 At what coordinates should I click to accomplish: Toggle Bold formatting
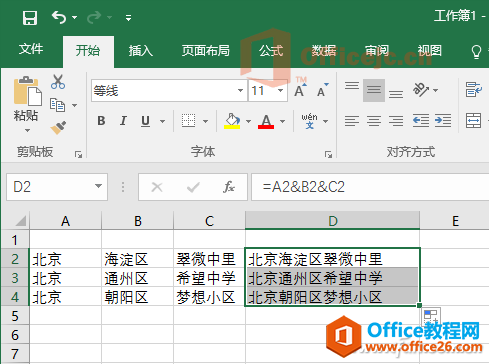[x=101, y=121]
